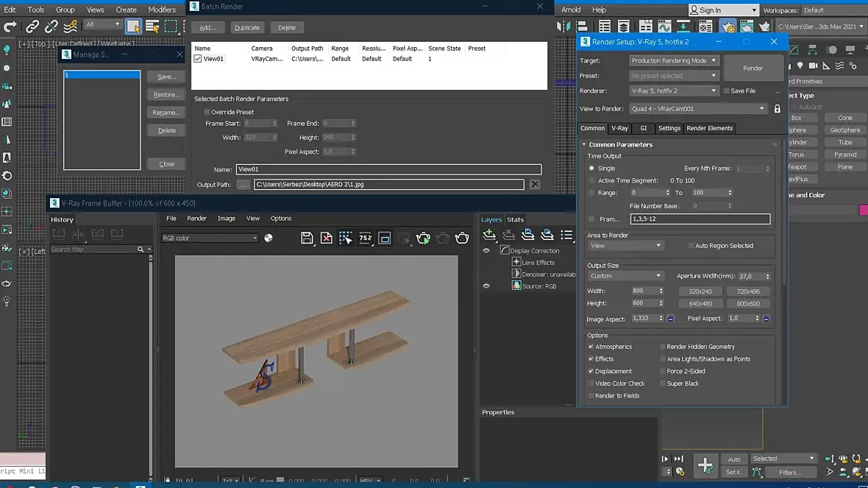Switch to the GI tab in Render Setup
Image resolution: width=868 pixels, height=488 pixels.
pyautogui.click(x=643, y=128)
